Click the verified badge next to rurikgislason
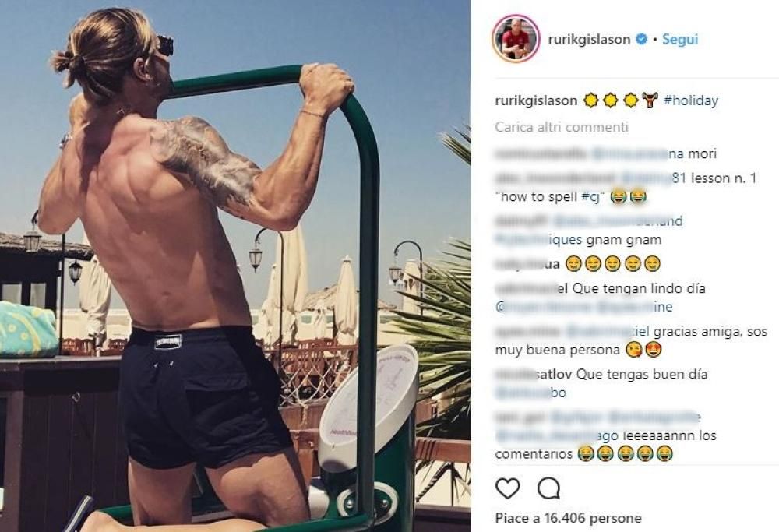779x532 pixels. tap(642, 39)
